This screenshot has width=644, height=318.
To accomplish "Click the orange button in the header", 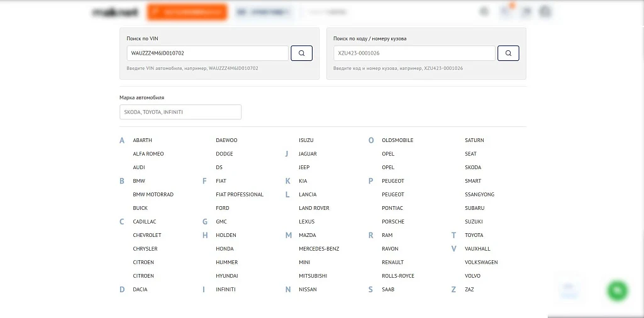I will tap(187, 12).
